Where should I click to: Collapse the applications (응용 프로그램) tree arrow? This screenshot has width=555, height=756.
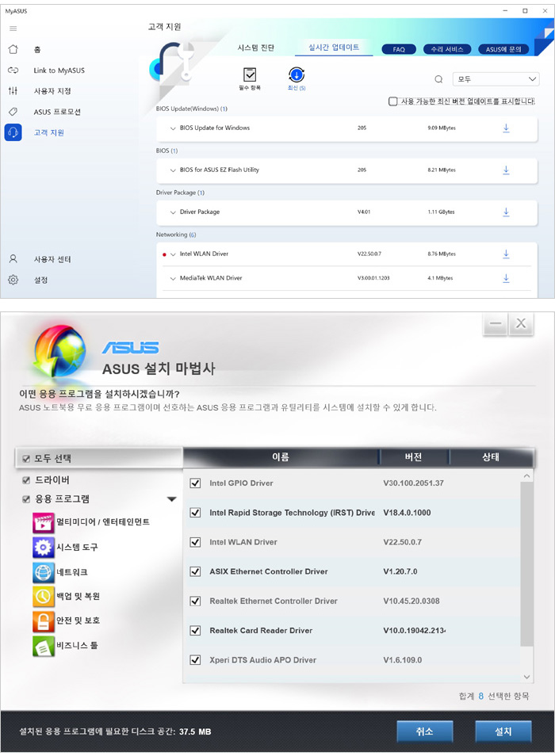click(171, 499)
